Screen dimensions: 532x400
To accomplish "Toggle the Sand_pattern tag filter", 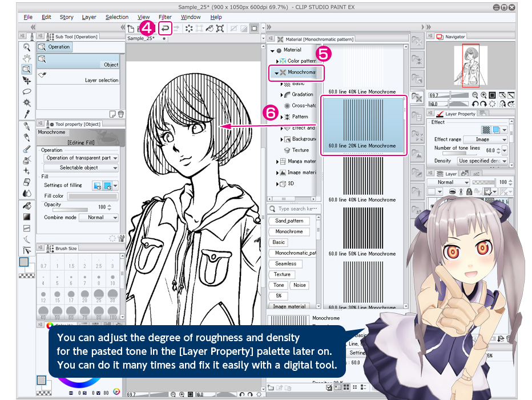I will [289, 221].
